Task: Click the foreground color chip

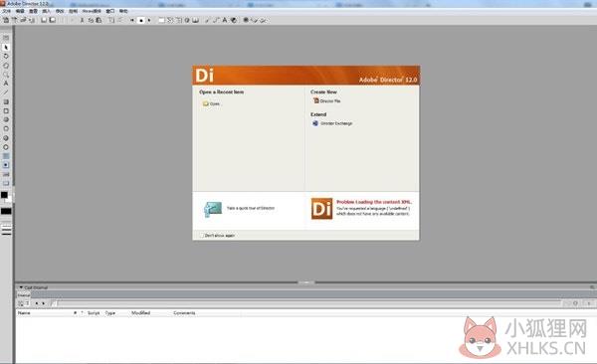Action: pos(4,195)
